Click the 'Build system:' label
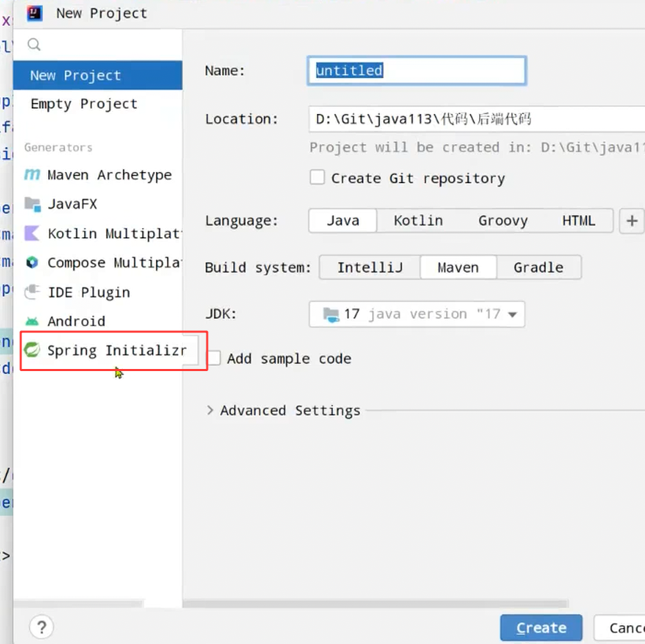This screenshot has width=645, height=644. click(x=258, y=268)
